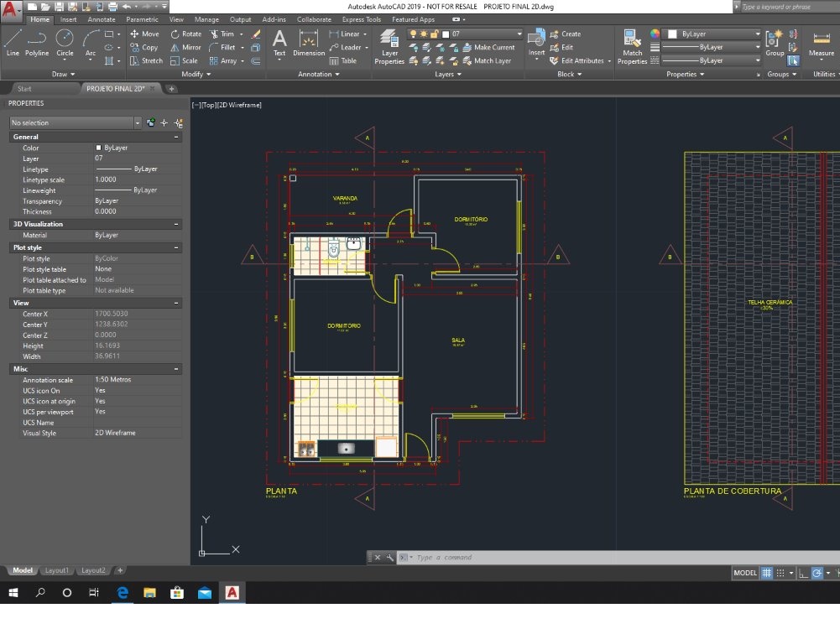Start the Move command
The height and width of the screenshot is (629, 840).
point(143,34)
